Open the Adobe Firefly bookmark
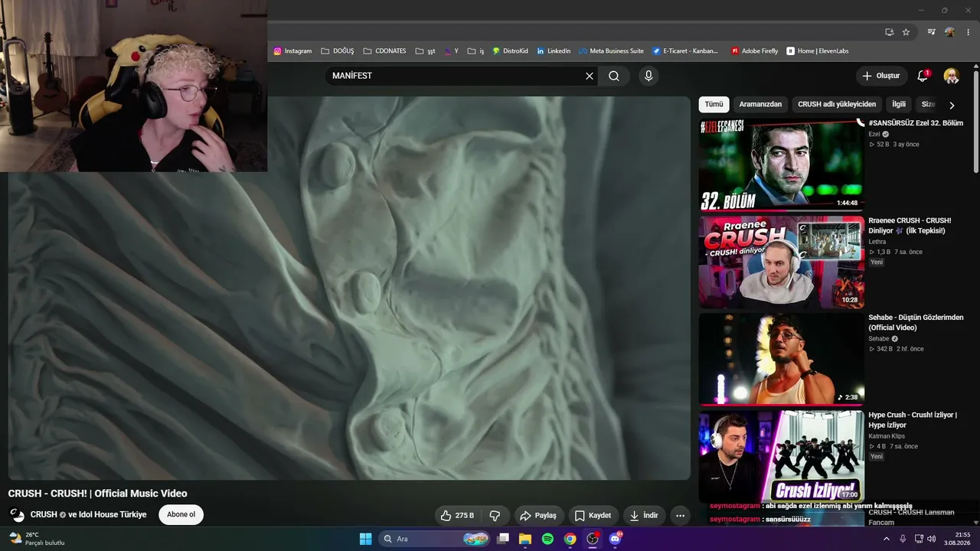The image size is (980, 551). [x=754, y=51]
